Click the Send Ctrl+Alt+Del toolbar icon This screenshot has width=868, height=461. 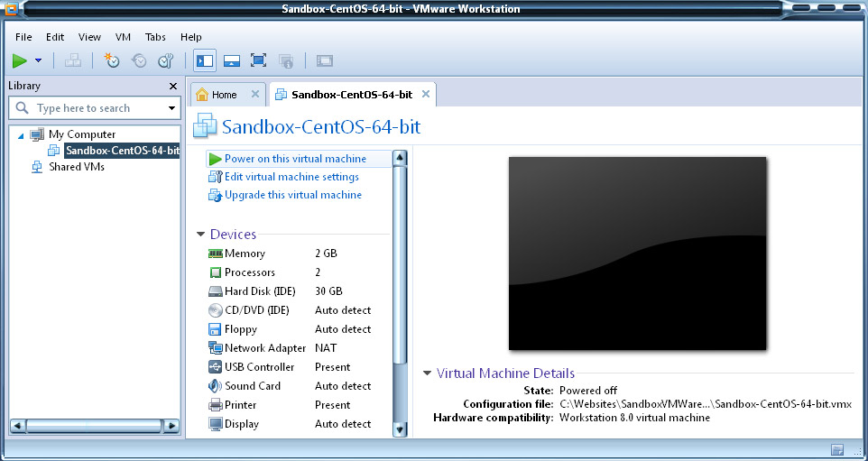(x=72, y=60)
